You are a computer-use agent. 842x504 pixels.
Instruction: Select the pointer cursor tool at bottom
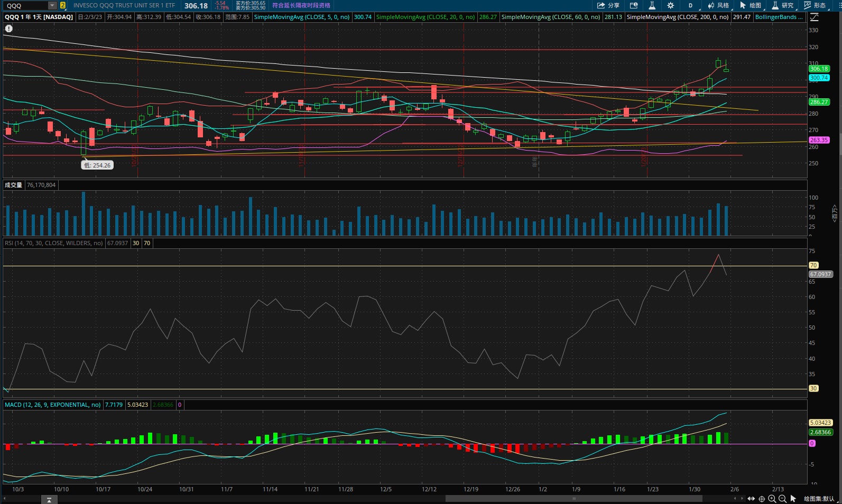(793, 499)
